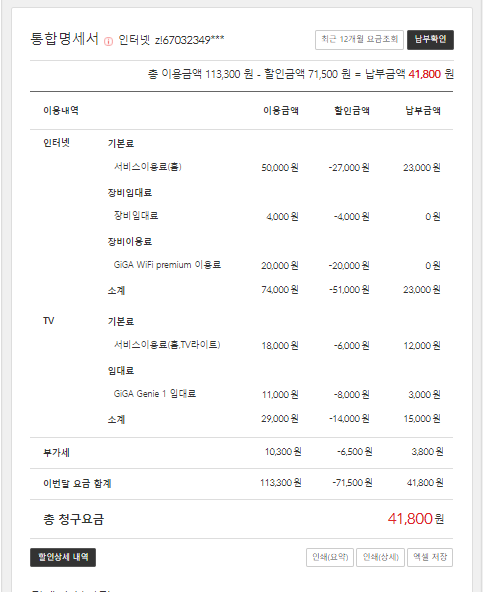Select the 납부금액 column header
Image resolution: width=486 pixels, height=592 pixels.
coord(423,111)
